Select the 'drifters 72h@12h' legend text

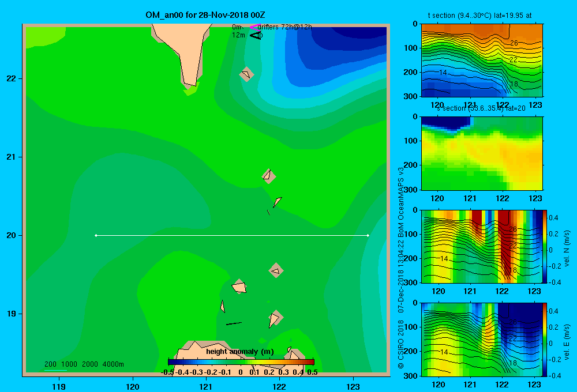pos(284,27)
